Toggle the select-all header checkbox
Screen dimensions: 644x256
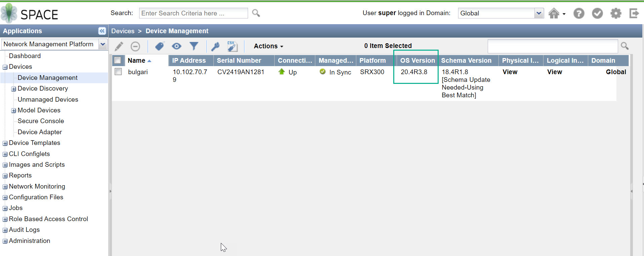118,60
